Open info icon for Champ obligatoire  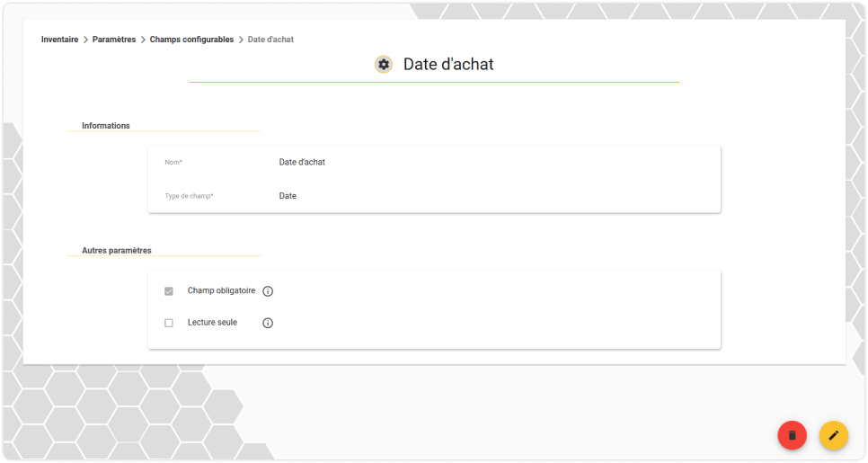tap(268, 291)
